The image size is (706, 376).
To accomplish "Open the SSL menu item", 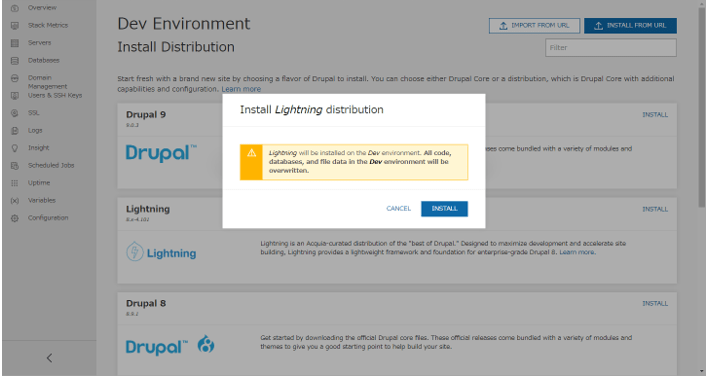I will 33,113.
